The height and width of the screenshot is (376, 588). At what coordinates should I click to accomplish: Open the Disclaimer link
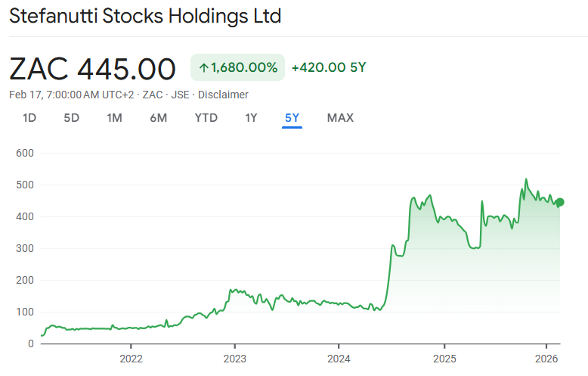coord(224,95)
